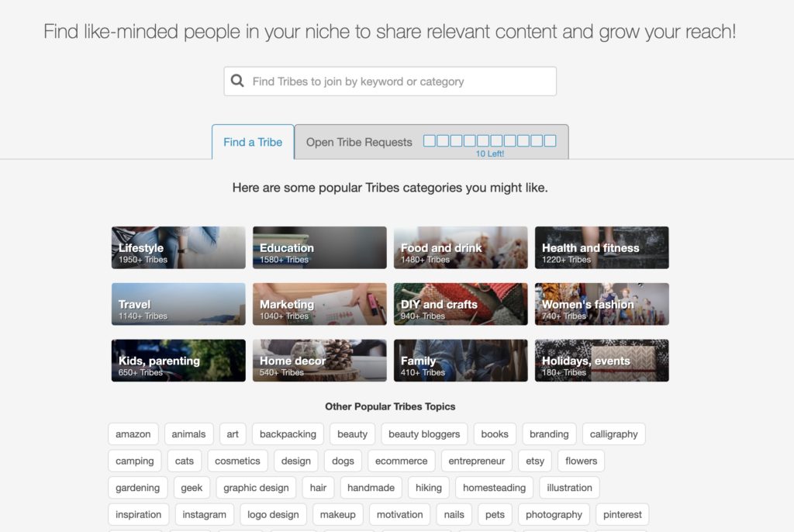Click the 10 Left! request counter

click(490, 154)
